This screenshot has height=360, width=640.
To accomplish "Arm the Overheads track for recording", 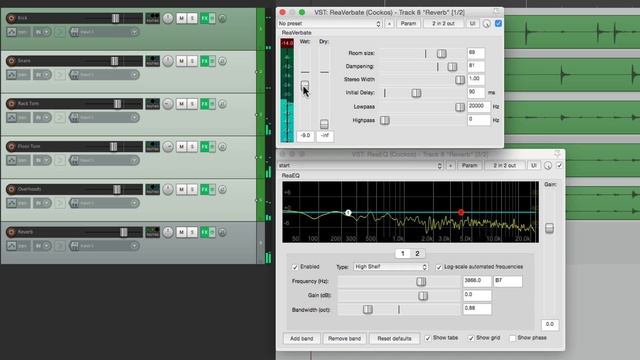I will [11, 189].
